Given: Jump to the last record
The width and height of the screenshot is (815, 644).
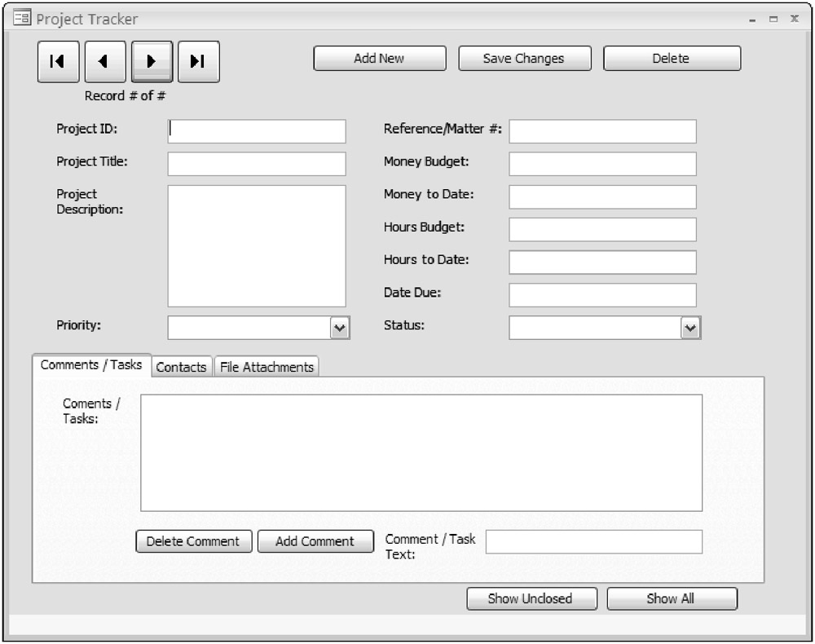Looking at the screenshot, I should pyautogui.click(x=198, y=62).
